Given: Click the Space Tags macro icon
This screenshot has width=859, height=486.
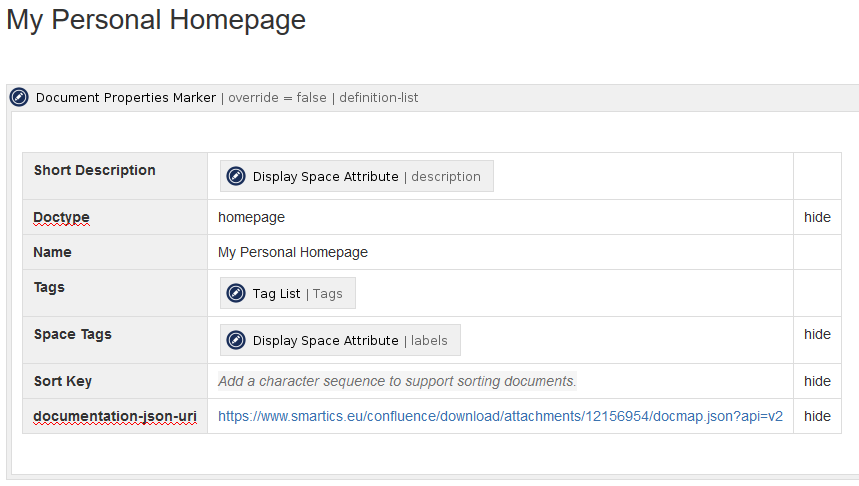Looking at the screenshot, I should pyautogui.click(x=236, y=340).
